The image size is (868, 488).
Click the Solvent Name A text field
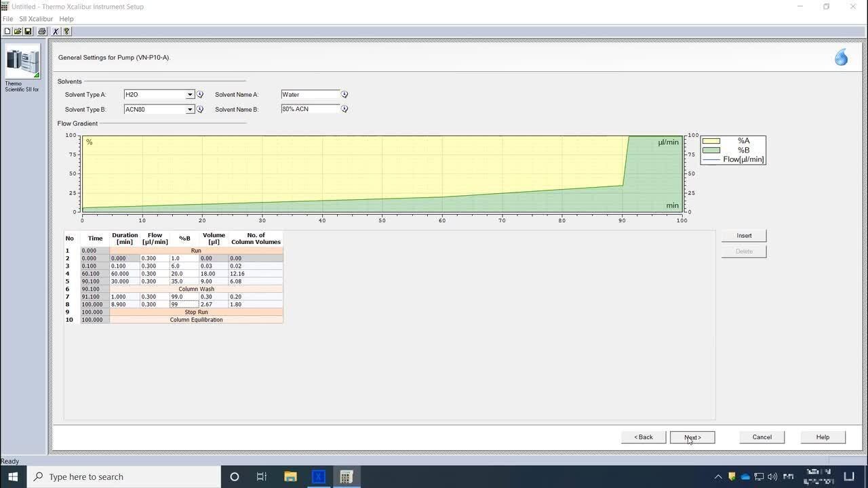tap(310, 95)
